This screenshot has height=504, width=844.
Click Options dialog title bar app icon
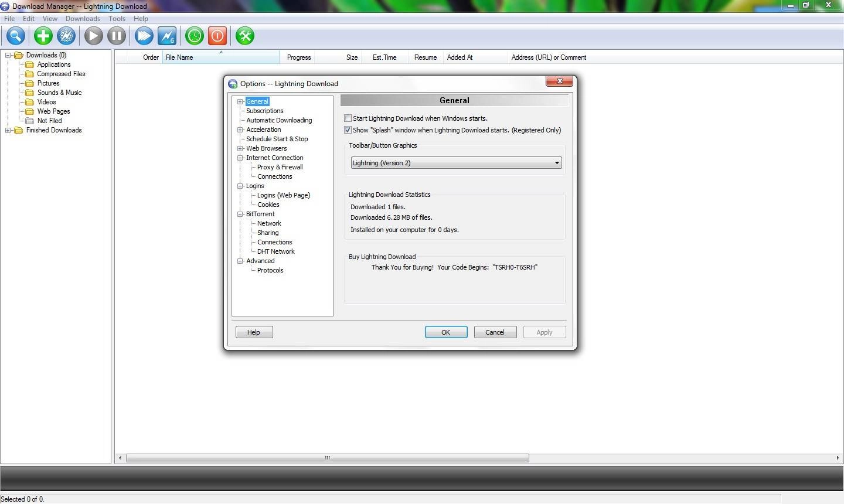point(233,84)
